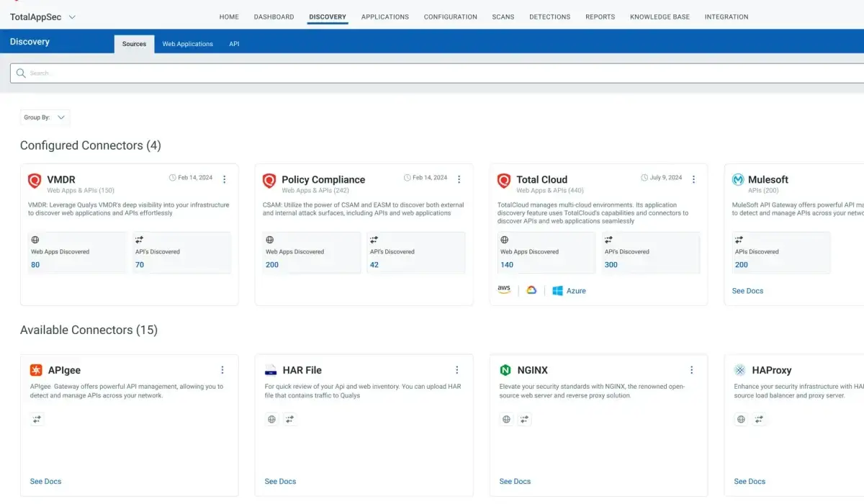
Task: Open the DETECTIONS section in the top navigation
Action: [549, 17]
